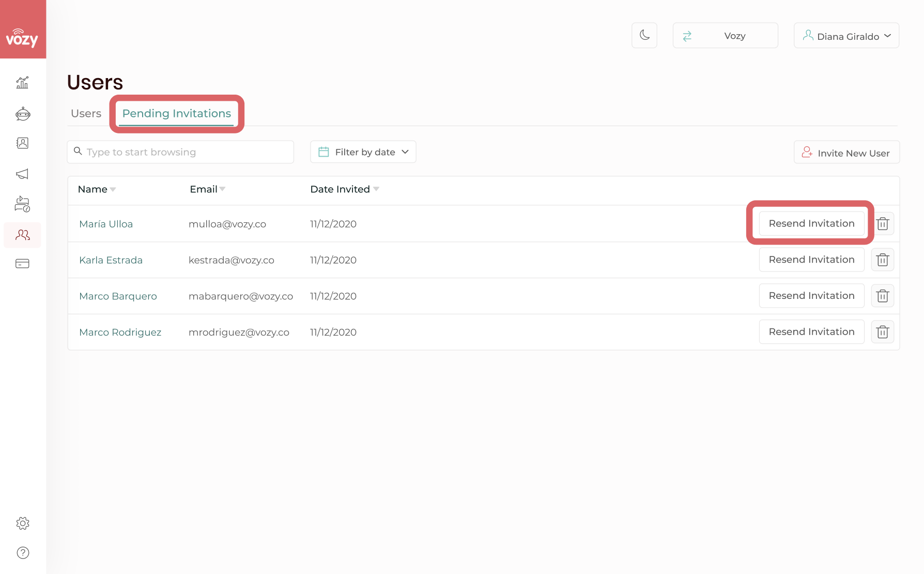
Task: Open the Diana Giraldo account menu
Action: 846,36
